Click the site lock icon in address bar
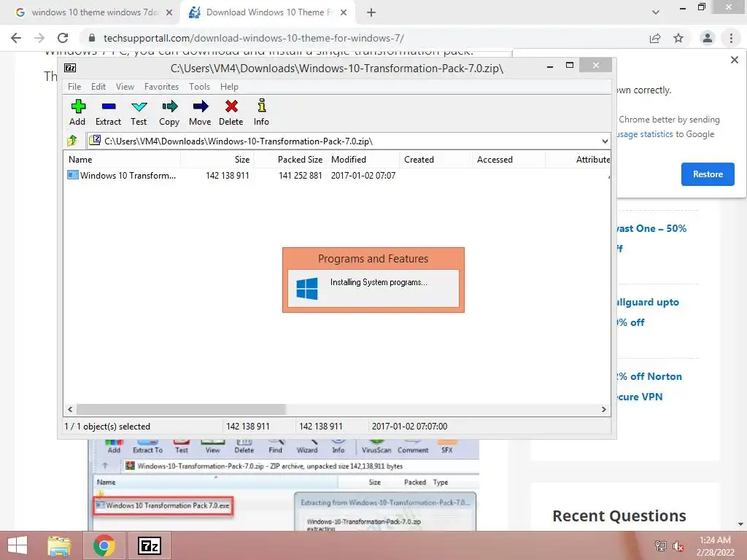 (x=92, y=38)
